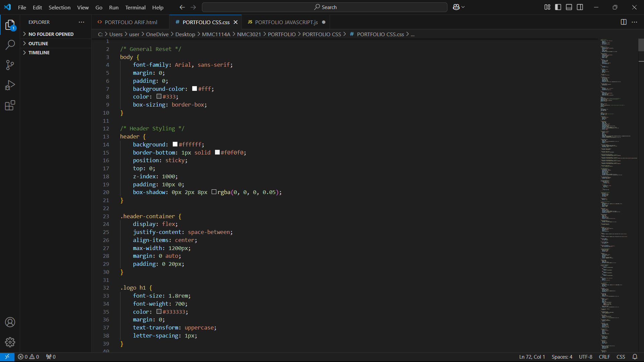Open the Explorer view in activity bar
644x362 pixels.
pyautogui.click(x=10, y=25)
